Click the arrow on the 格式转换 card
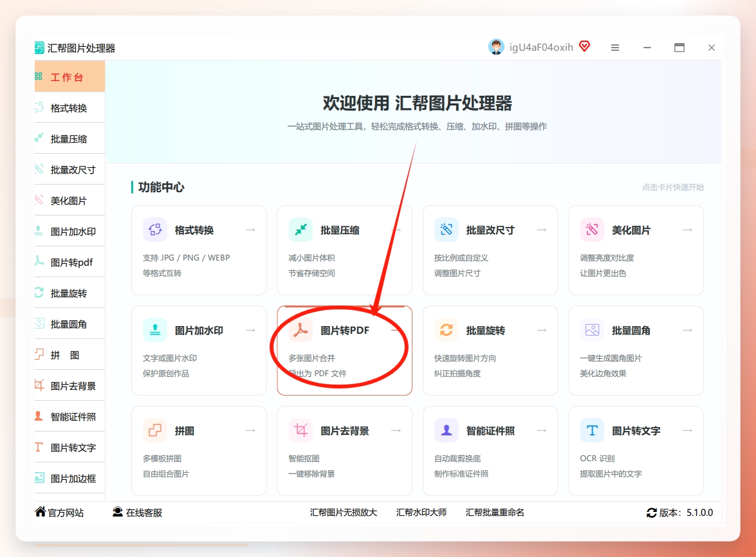The height and width of the screenshot is (557, 756). tap(250, 230)
